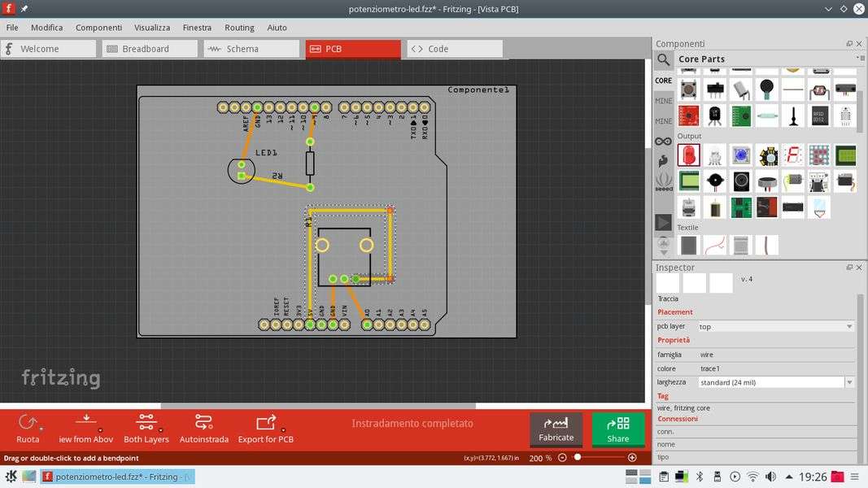The width and height of the screenshot is (868, 488).
Task: Toggle the Both Layers view
Action: pos(146,428)
